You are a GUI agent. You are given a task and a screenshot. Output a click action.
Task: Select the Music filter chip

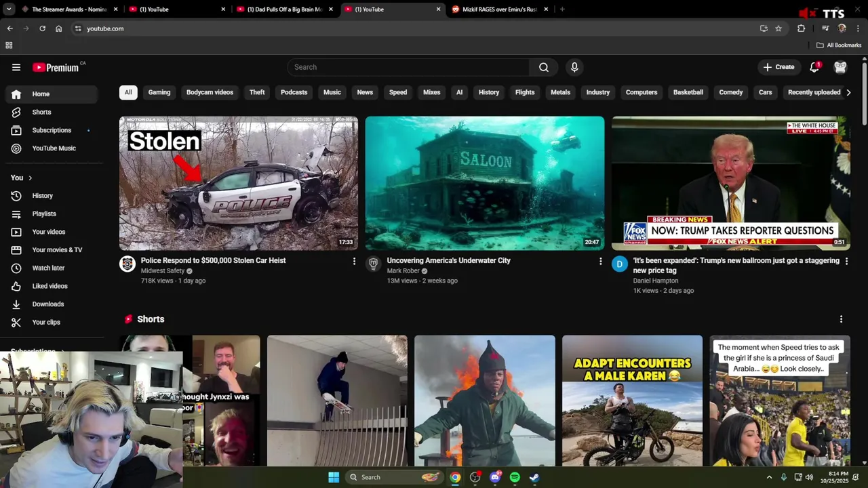tap(332, 92)
